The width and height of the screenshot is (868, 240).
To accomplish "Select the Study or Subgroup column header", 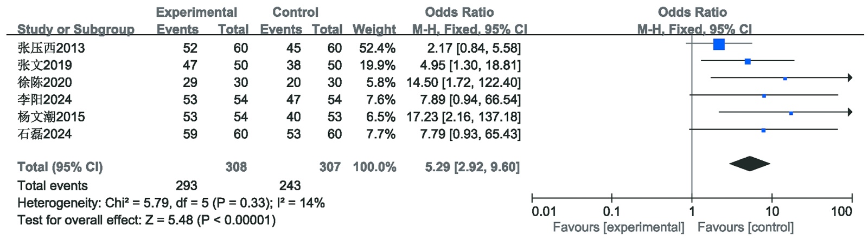I will click(75, 29).
